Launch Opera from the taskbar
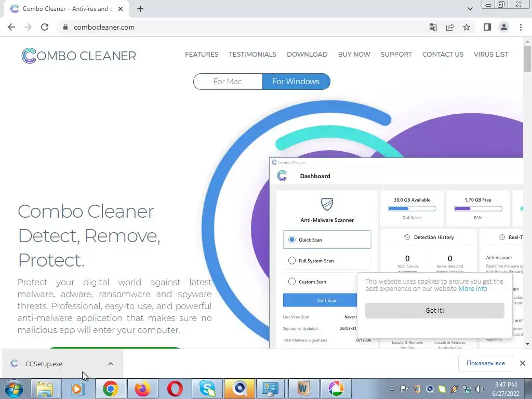The height and width of the screenshot is (399, 532). point(175,389)
